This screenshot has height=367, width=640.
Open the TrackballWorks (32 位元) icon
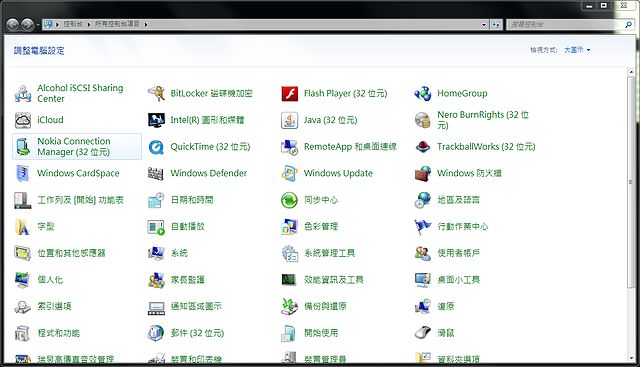[x=423, y=147]
